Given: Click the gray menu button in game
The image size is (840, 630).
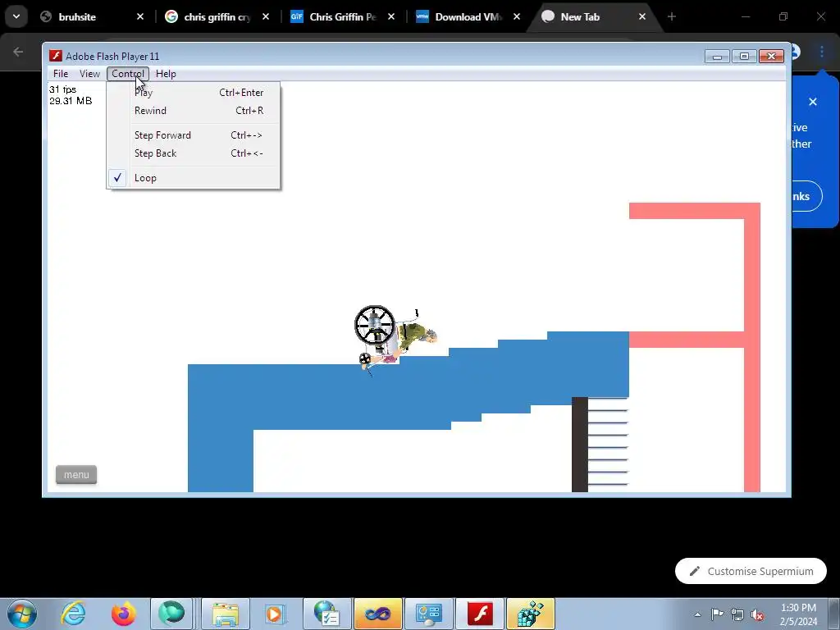Looking at the screenshot, I should [76, 475].
